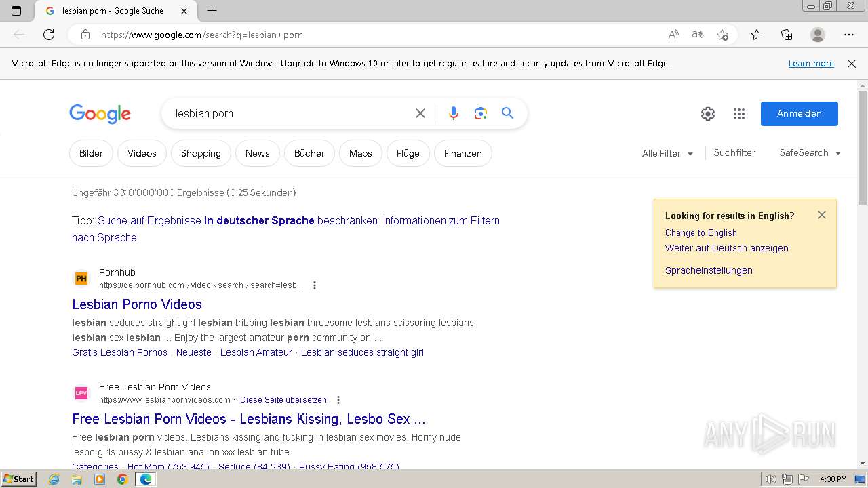Image resolution: width=868 pixels, height=488 pixels.
Task: Open Read aloud icon in address bar
Action: (x=673, y=35)
